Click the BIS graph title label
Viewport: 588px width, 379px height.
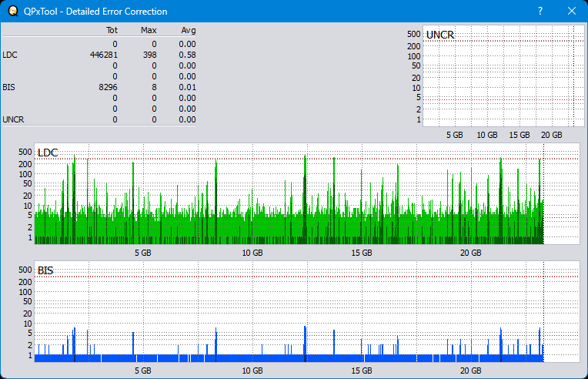click(x=45, y=270)
